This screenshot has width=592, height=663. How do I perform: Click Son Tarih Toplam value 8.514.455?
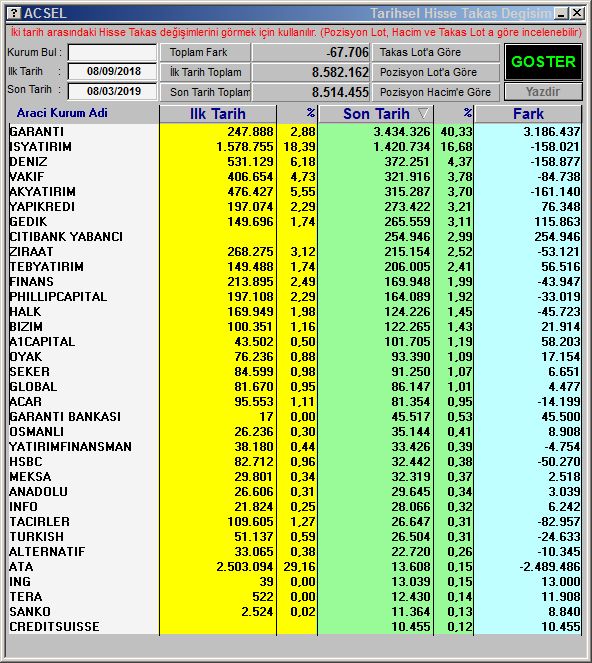pos(340,92)
